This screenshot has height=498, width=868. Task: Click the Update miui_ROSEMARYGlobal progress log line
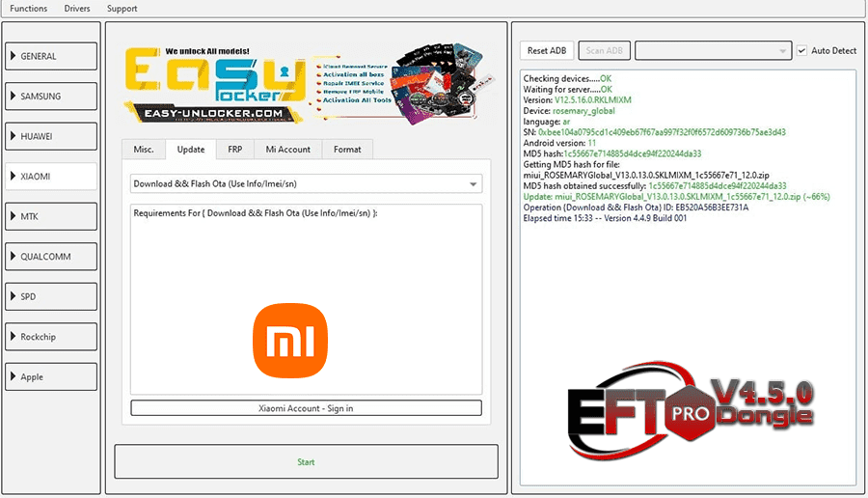pyautogui.click(x=676, y=197)
